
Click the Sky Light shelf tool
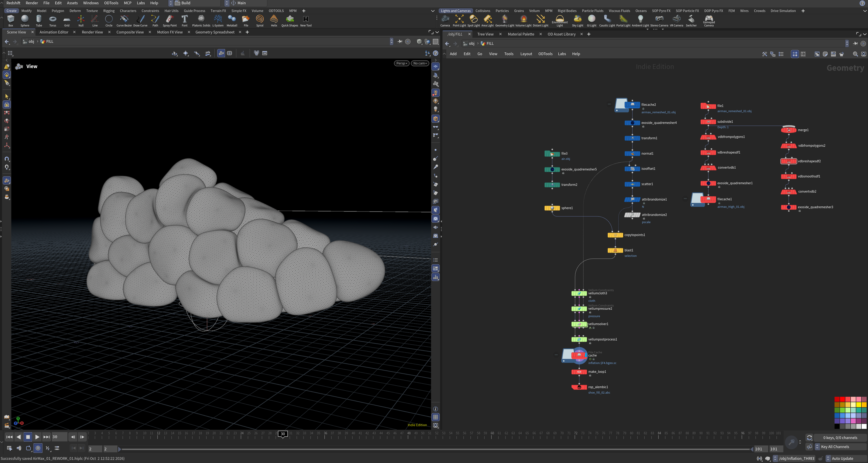[578, 21]
